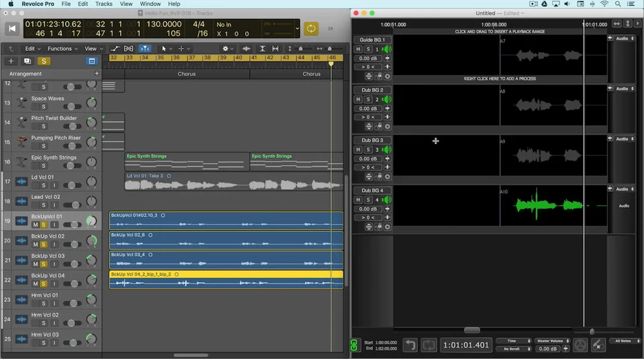Open the Tracks menu in menu bar
Image resolution: width=644 pixels, height=359 pixels.
(104, 4)
